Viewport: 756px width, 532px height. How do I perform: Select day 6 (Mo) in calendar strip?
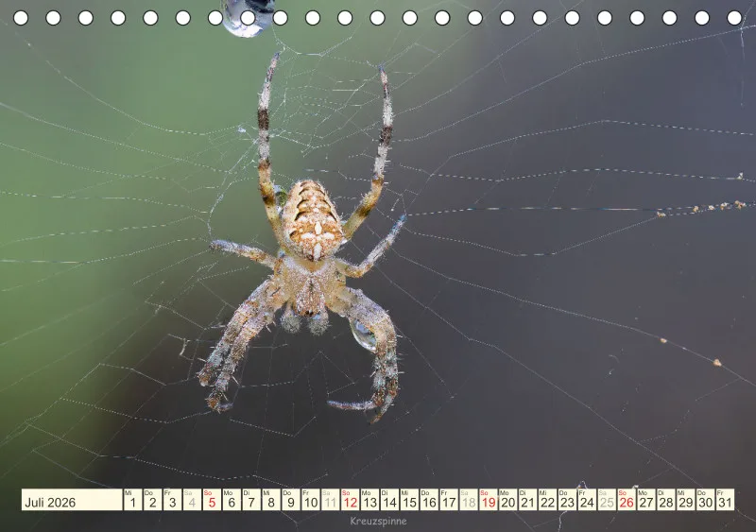(232, 500)
